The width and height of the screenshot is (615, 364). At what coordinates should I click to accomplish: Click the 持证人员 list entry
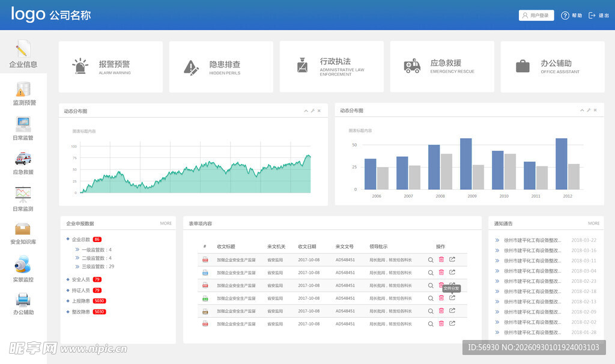pyautogui.click(x=84, y=290)
